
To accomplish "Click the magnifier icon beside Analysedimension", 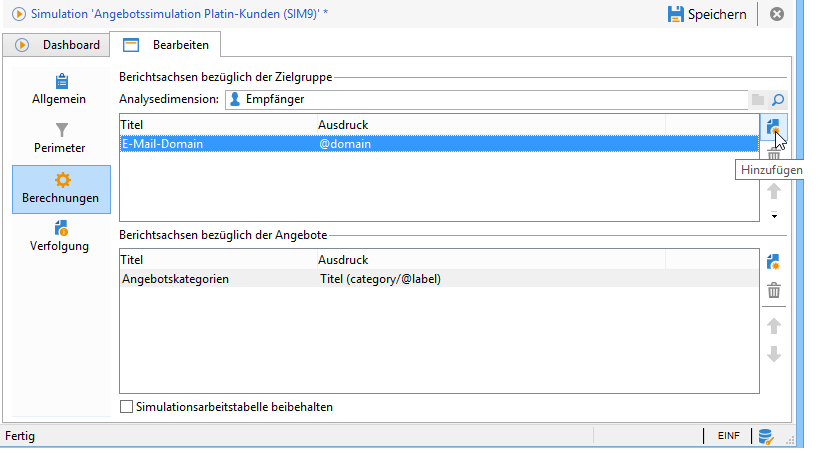I will (x=776, y=99).
